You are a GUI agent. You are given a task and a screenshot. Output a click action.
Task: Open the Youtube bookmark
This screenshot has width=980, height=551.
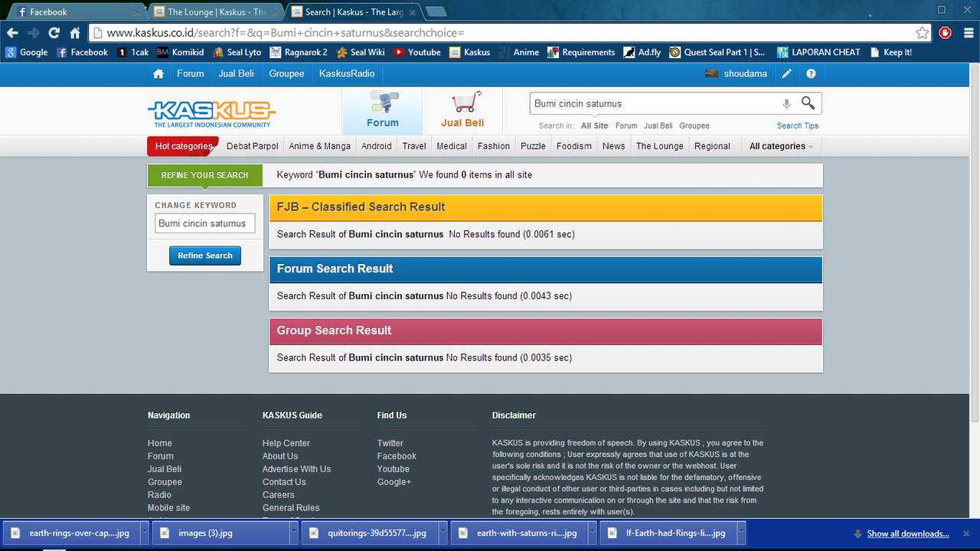point(417,52)
